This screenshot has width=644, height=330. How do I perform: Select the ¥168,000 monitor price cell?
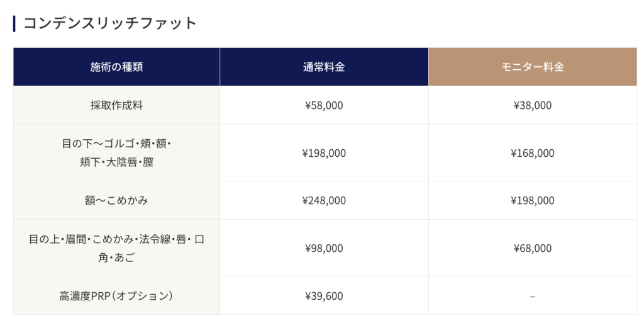(x=533, y=153)
